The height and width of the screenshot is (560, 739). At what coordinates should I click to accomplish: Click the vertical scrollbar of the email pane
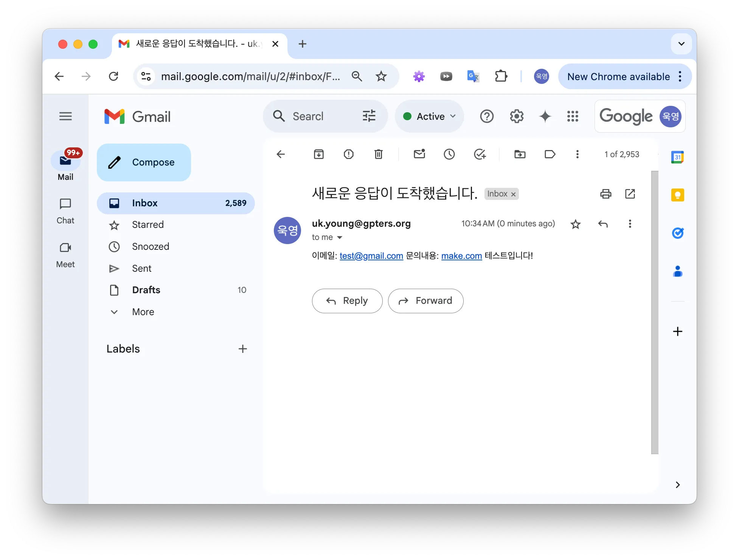click(x=655, y=312)
